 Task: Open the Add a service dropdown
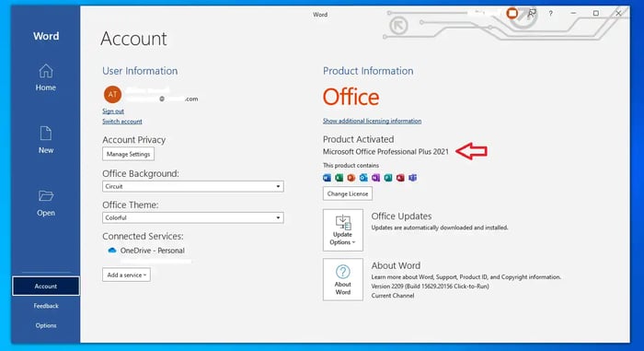127,275
